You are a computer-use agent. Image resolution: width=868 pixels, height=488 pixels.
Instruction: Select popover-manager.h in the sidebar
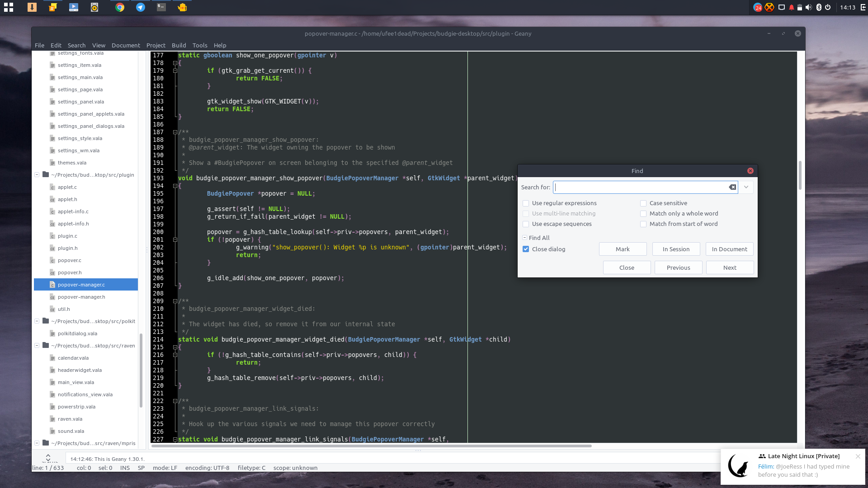pos(81,297)
